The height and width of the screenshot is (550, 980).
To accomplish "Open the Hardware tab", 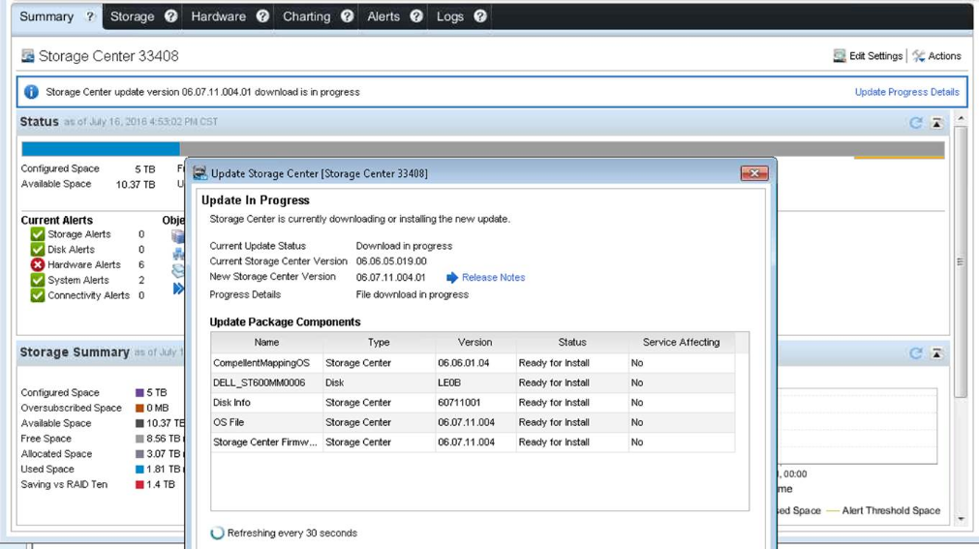I will [x=218, y=16].
